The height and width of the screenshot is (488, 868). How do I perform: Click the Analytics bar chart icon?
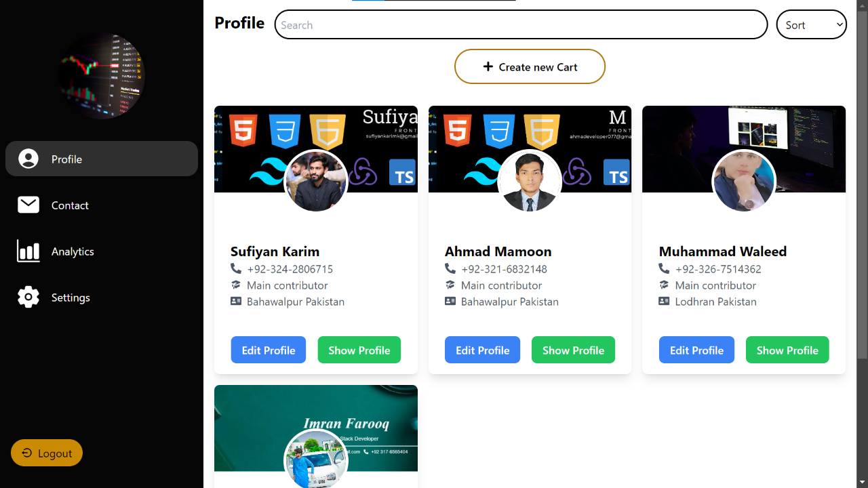[28, 251]
